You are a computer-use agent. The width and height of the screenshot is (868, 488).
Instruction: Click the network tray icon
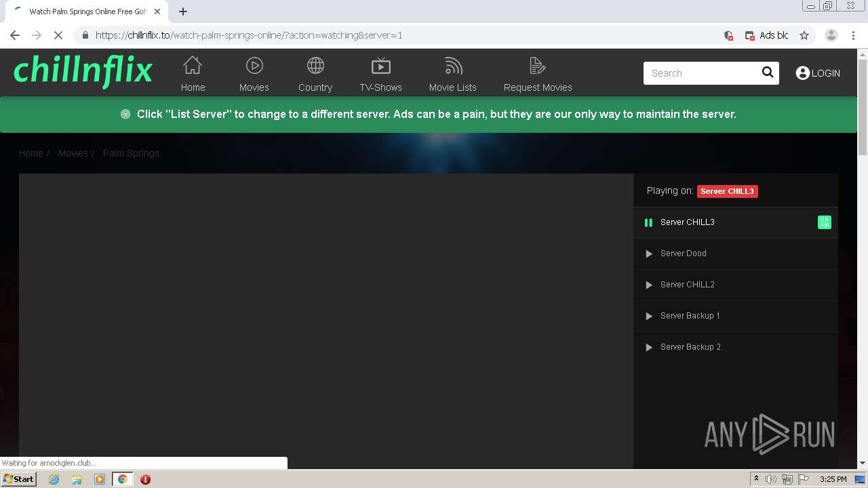point(787,479)
